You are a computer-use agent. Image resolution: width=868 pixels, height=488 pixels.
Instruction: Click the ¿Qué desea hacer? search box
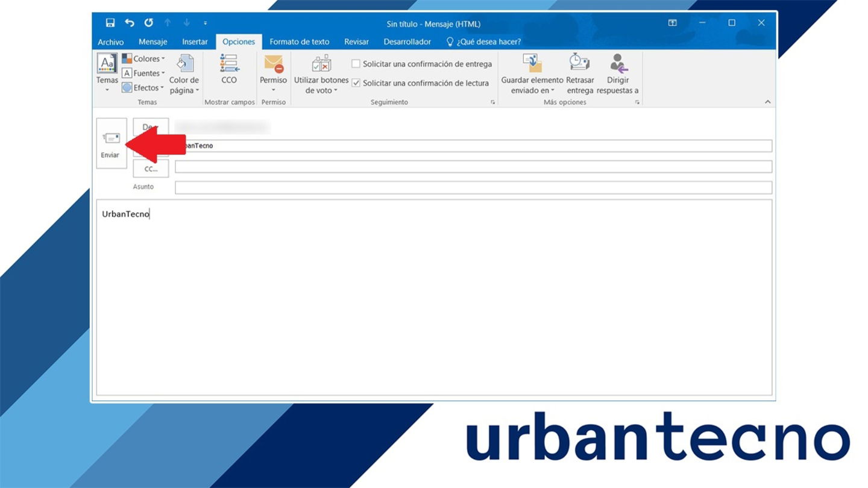point(483,42)
